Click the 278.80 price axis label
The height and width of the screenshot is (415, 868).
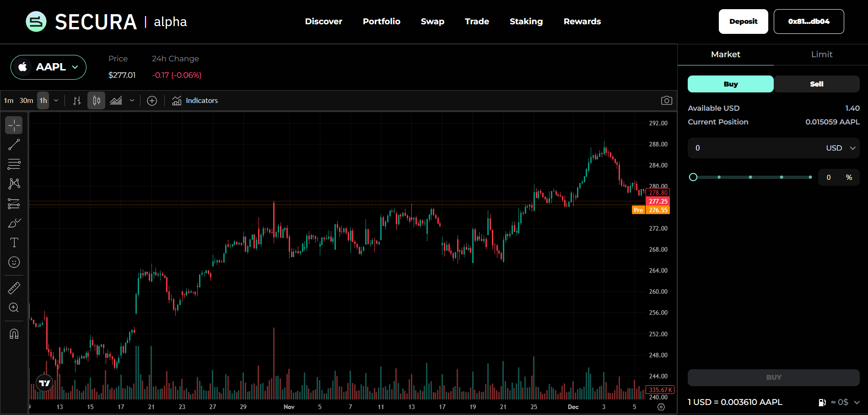658,193
